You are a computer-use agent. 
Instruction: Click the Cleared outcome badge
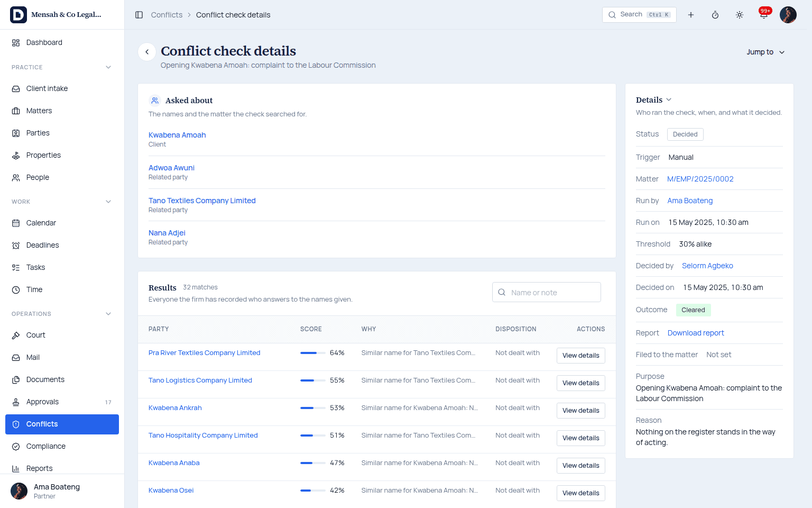[693, 310]
